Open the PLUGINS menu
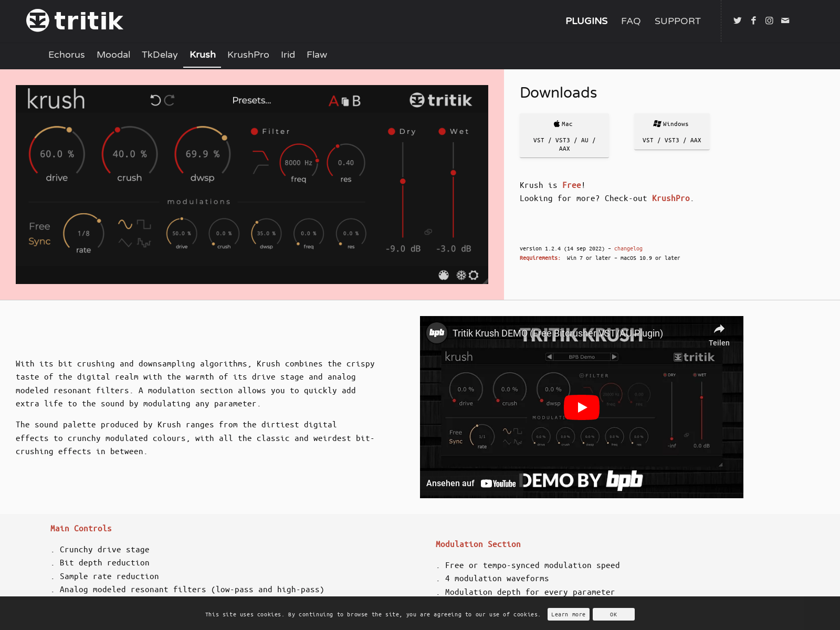This screenshot has height=630, width=840. click(586, 21)
